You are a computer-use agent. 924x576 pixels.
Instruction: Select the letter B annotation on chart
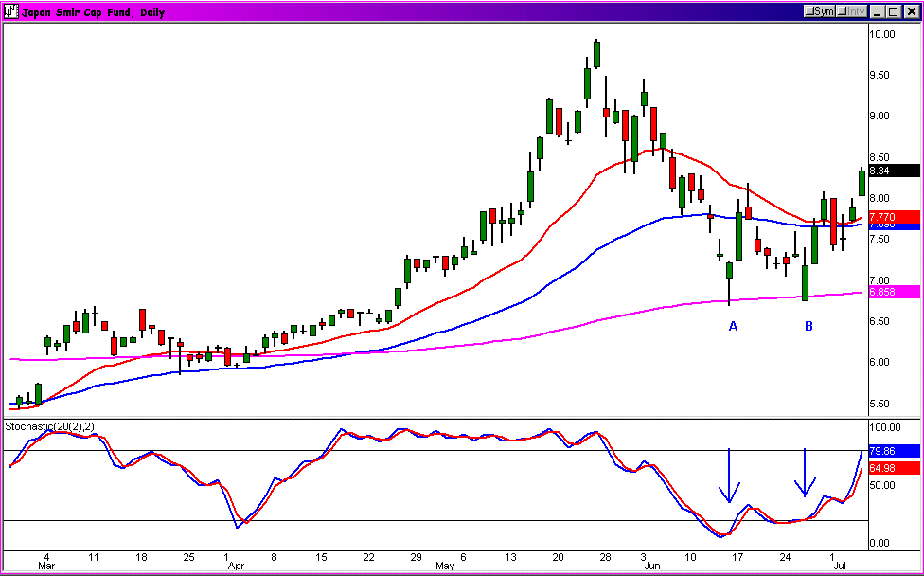808,327
